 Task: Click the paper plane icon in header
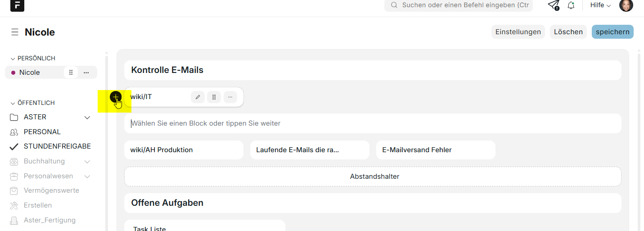(553, 5)
